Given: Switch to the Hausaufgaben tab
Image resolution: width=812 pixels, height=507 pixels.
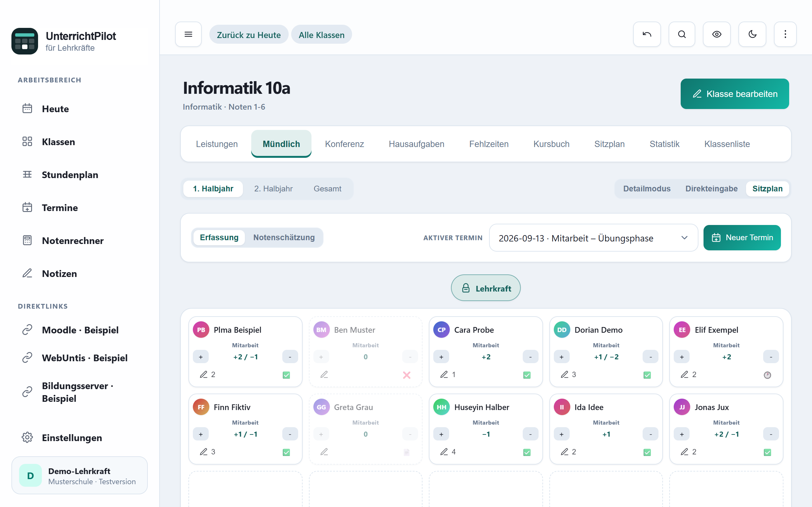Looking at the screenshot, I should [416, 144].
